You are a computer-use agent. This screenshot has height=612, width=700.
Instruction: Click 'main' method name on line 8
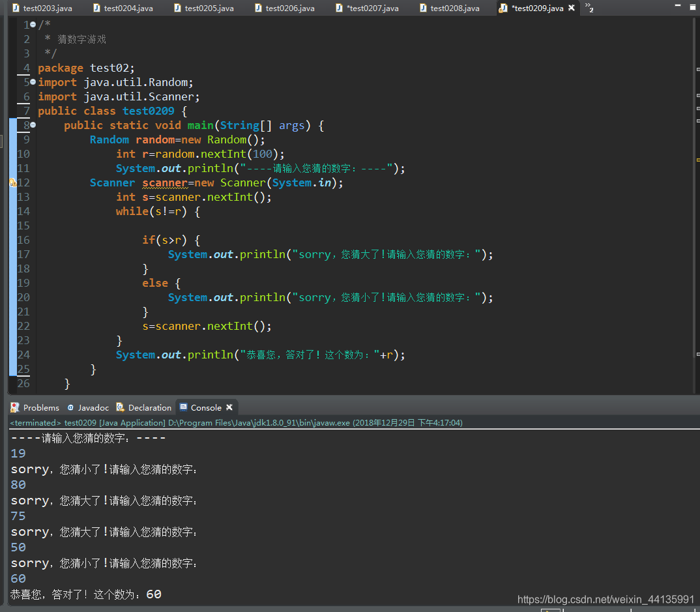click(x=201, y=125)
